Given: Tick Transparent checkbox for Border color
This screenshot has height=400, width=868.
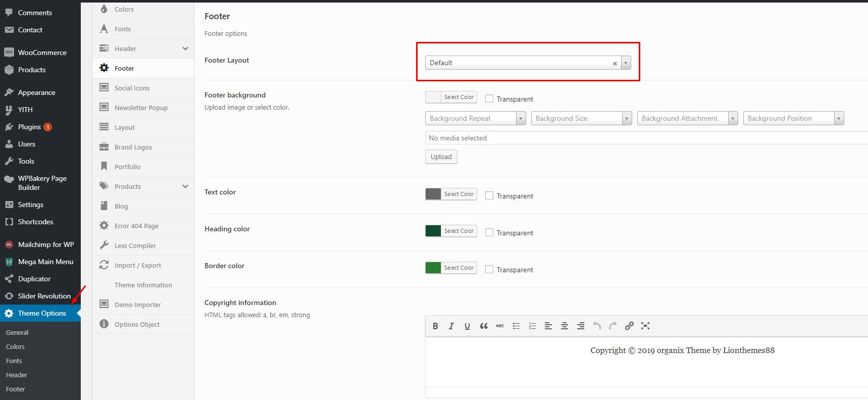Looking at the screenshot, I should click(x=489, y=270).
